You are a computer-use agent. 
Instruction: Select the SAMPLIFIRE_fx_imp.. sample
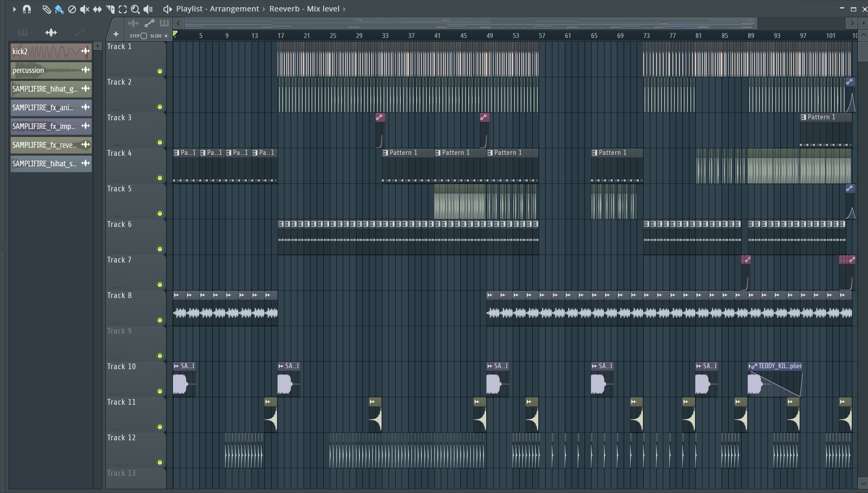coord(51,126)
